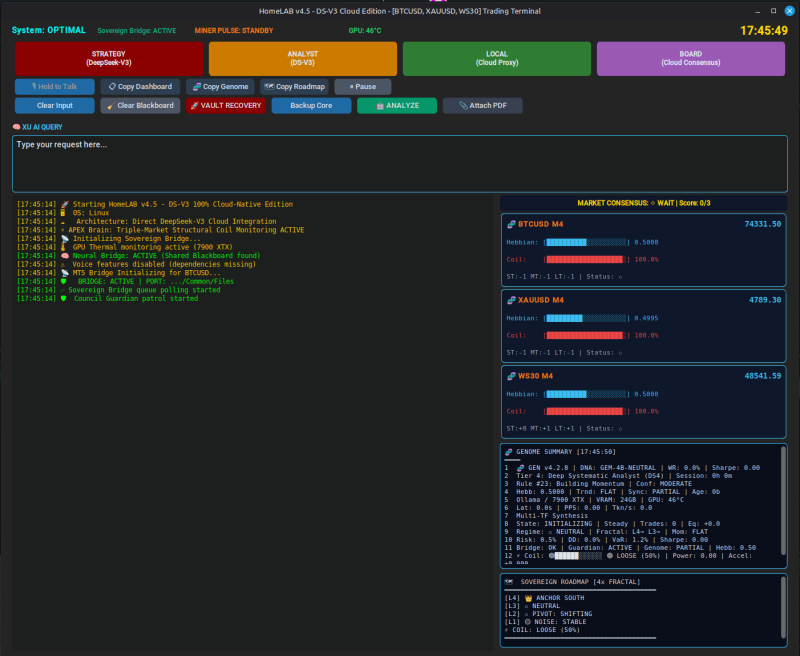Select the STRATEGY (DeepSeek-V3) panel button
Screen dimensions: 800x656
click(109, 59)
